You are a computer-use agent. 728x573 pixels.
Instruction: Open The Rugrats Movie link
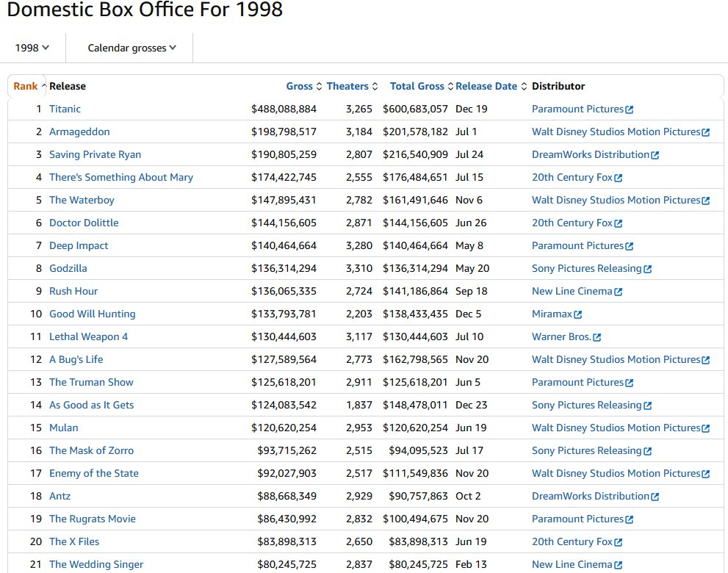(x=93, y=518)
